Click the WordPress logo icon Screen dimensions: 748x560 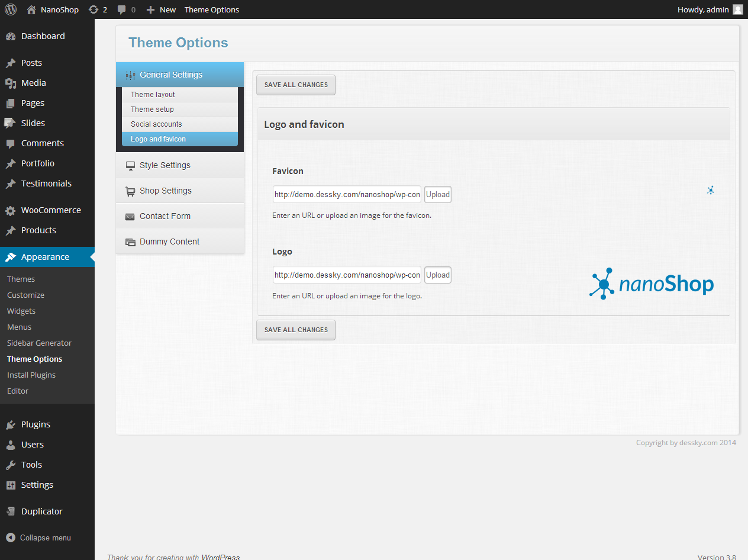[x=11, y=9]
